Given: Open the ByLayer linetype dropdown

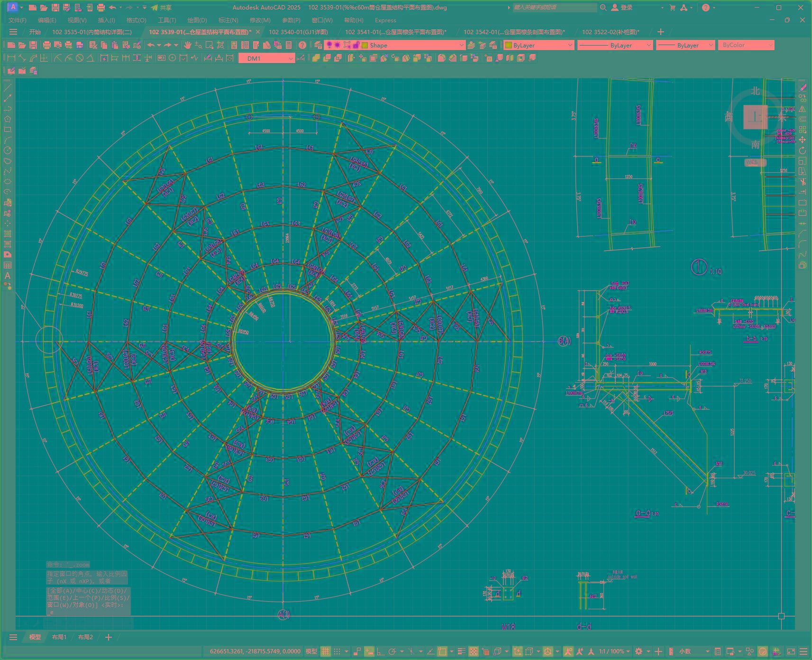Looking at the screenshot, I should pos(615,45).
